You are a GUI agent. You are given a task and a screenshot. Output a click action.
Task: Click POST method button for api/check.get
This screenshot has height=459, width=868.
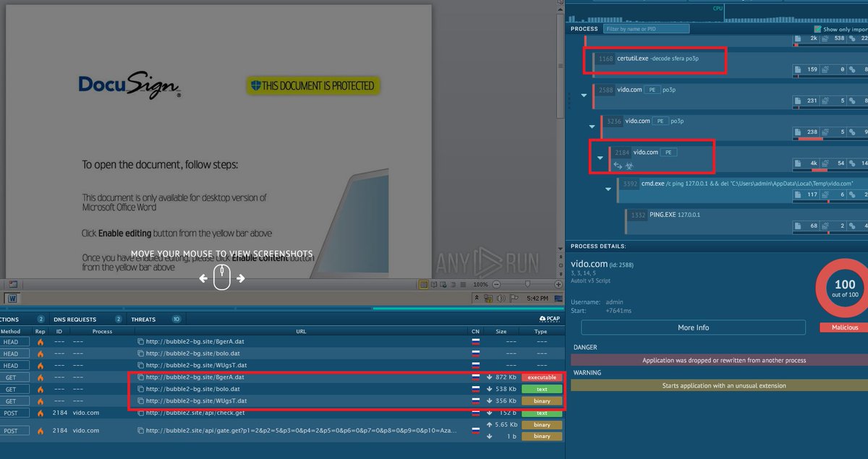click(12, 413)
